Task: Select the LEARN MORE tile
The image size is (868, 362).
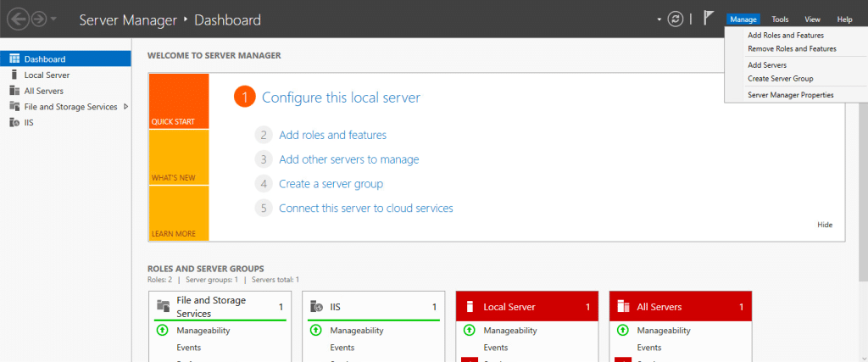Action: click(178, 213)
